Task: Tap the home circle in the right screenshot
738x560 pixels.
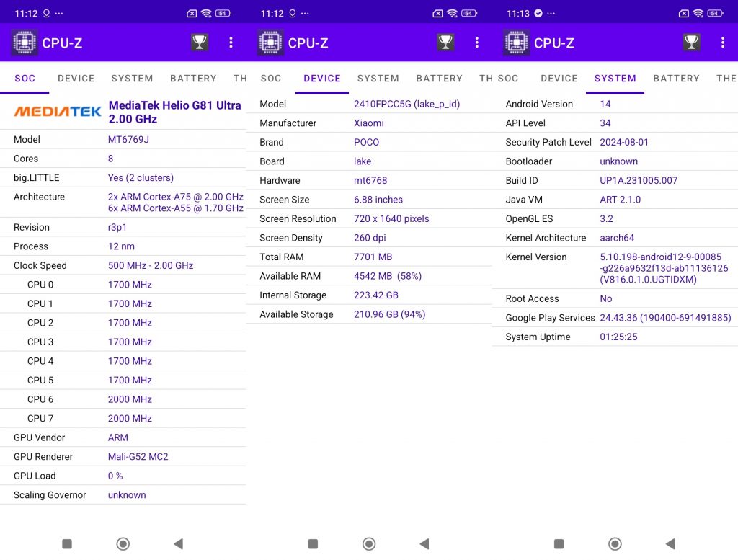Action: (x=615, y=544)
